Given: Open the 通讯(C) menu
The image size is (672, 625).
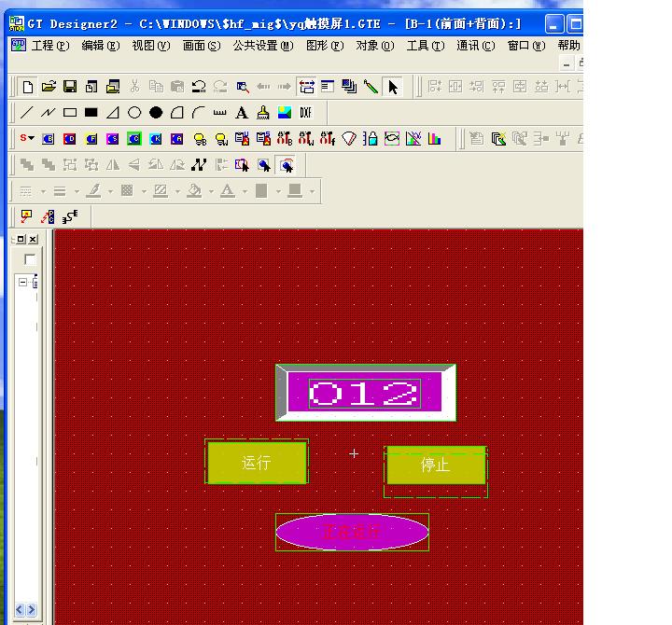Looking at the screenshot, I should [475, 45].
